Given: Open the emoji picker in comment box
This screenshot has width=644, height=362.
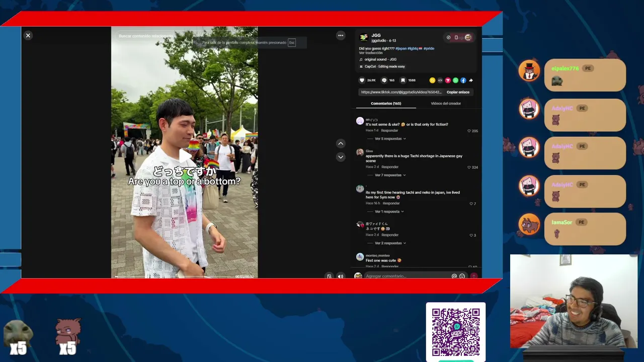Looking at the screenshot, I should click(x=462, y=276).
